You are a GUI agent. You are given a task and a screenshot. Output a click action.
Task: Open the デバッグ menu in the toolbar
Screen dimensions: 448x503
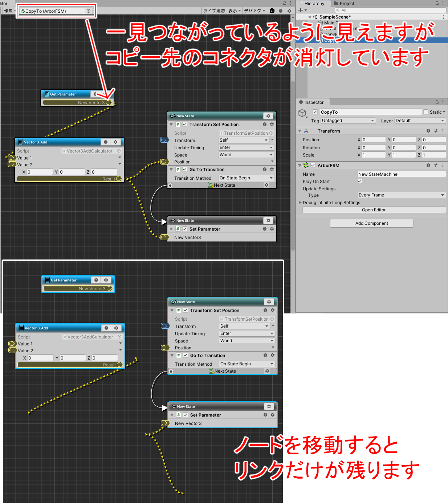tap(254, 11)
